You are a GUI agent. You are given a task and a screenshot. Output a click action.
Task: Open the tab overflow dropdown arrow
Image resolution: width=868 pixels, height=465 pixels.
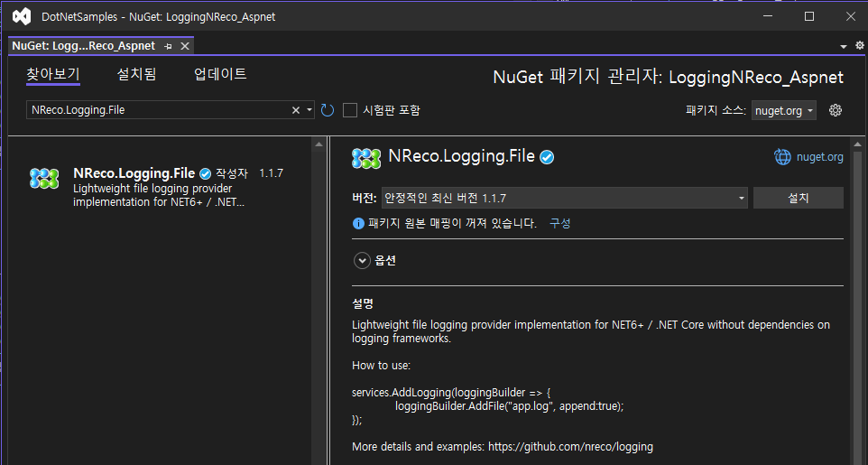(844, 47)
